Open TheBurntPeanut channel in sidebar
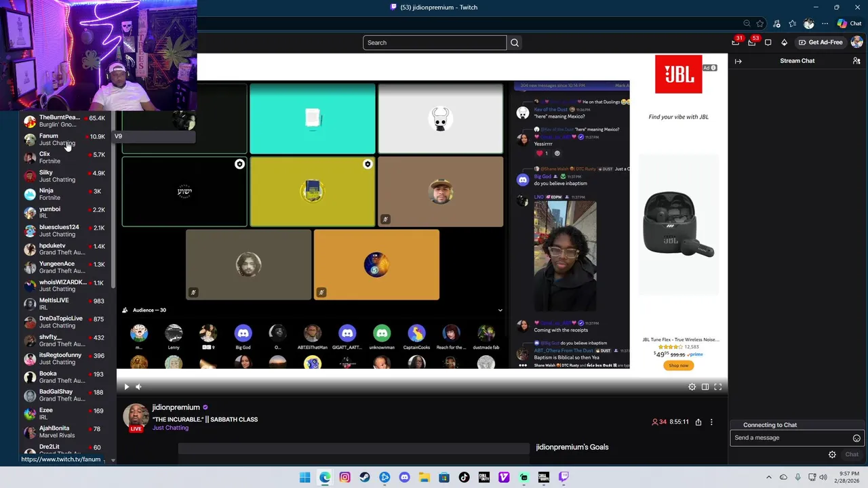Viewport: 868px width, 488px height. [x=66, y=121]
